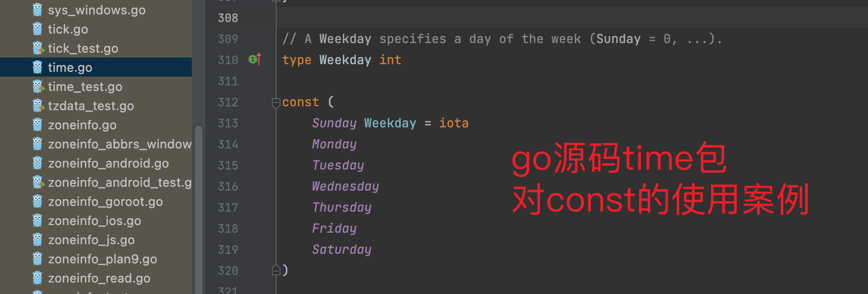Click the time_test.go file icon
This screenshot has height=294, width=868.
point(38,87)
